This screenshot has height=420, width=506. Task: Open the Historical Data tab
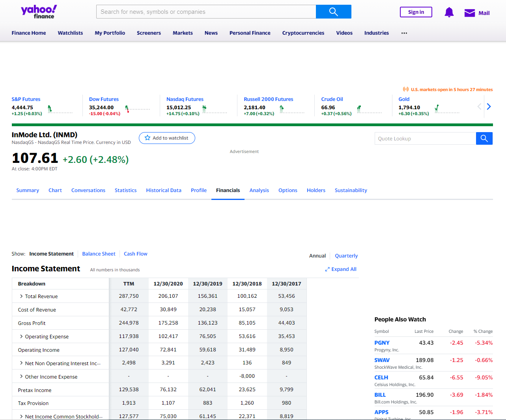click(164, 190)
